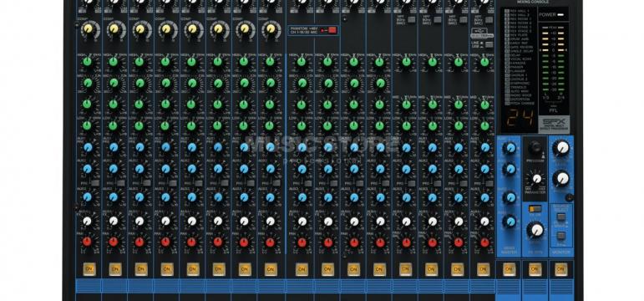This screenshot has height=301, width=644.
Task: Toggle the AUX2 PRE button on channel 1
Action: 95,183
